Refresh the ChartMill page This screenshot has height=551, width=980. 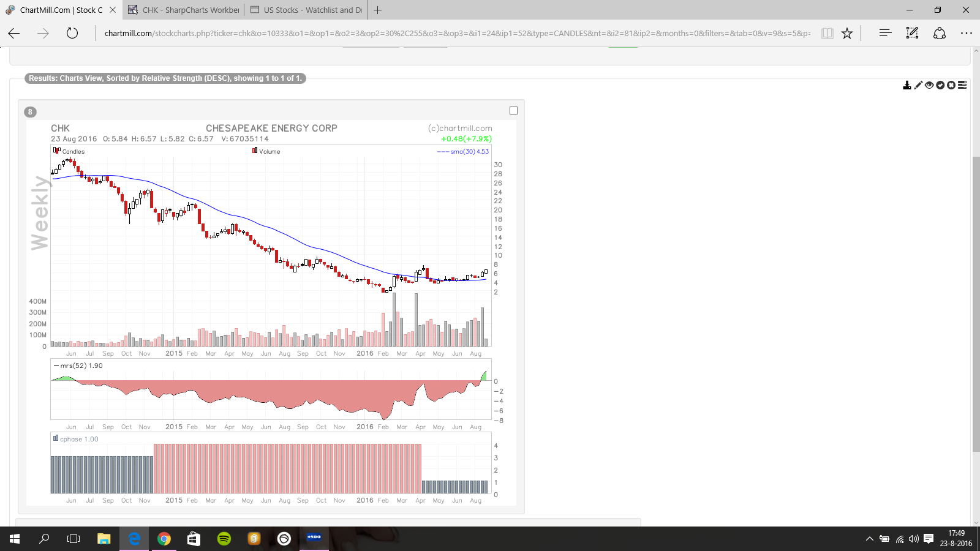pyautogui.click(x=72, y=34)
